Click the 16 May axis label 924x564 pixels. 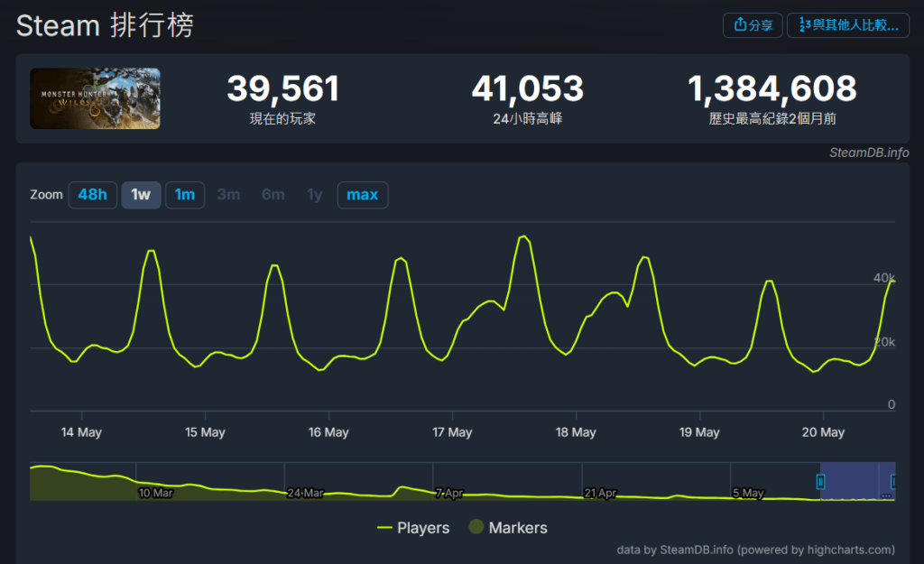[328, 432]
